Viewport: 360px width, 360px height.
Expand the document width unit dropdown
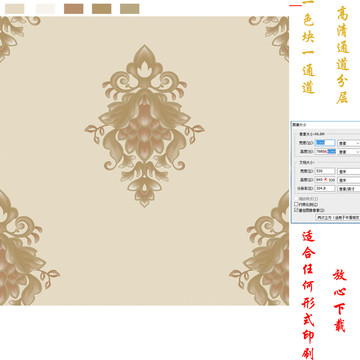349,171
